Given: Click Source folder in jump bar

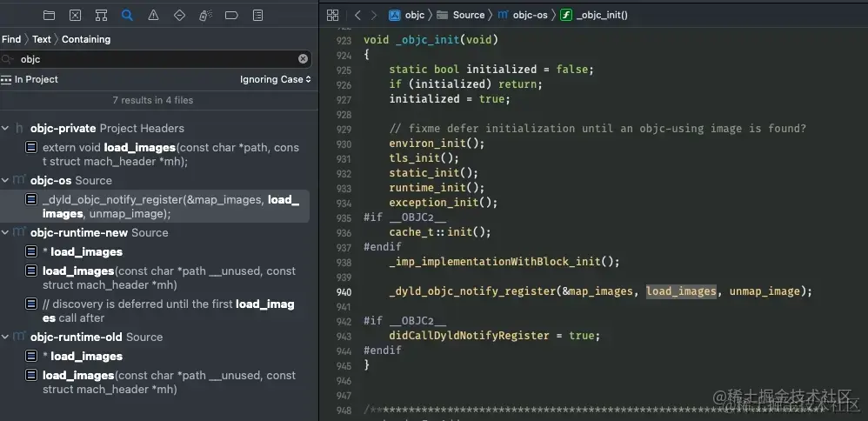Looking at the screenshot, I should (x=461, y=16).
